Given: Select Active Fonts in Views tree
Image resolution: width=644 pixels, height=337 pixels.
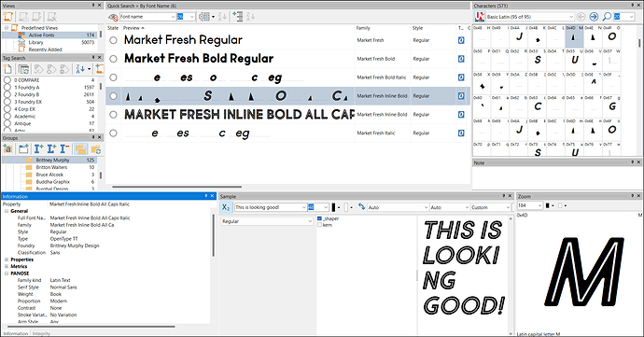Looking at the screenshot, I should tap(41, 35).
